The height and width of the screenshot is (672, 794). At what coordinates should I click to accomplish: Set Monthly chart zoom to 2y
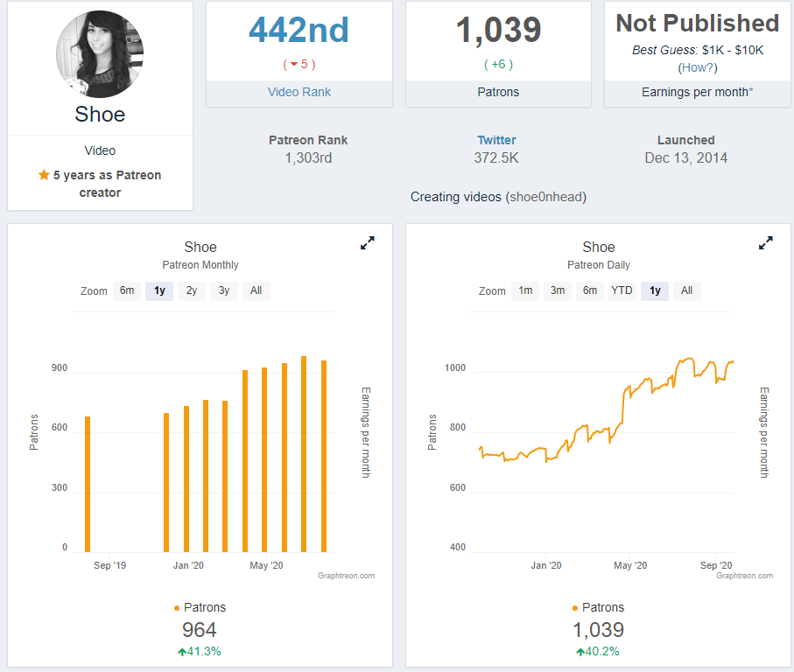point(192,291)
